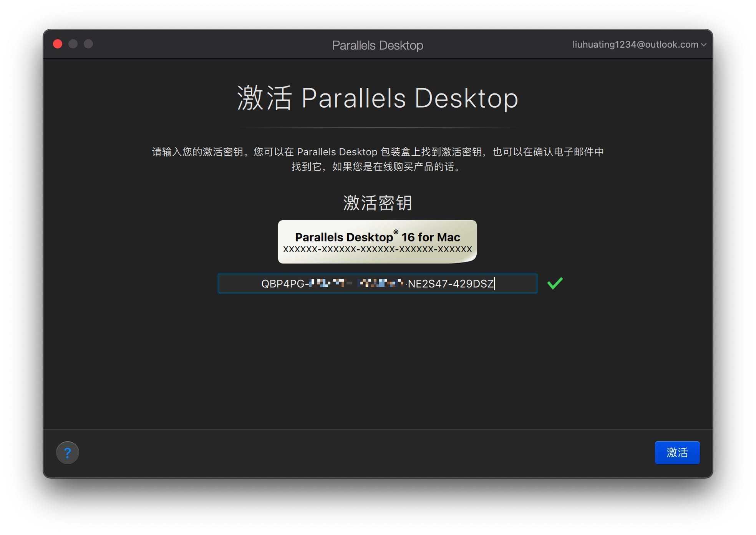Click the grayed-out minimize window button
756x535 pixels.
pos(73,44)
